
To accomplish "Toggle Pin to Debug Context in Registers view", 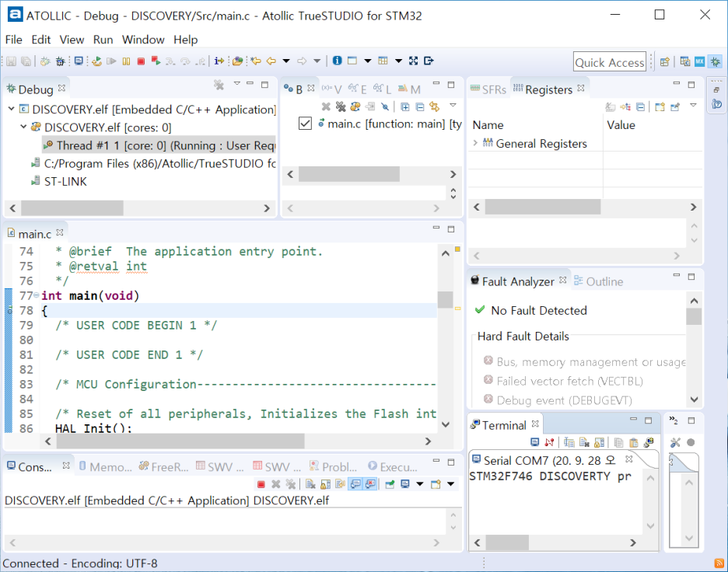I will pyautogui.click(x=675, y=107).
